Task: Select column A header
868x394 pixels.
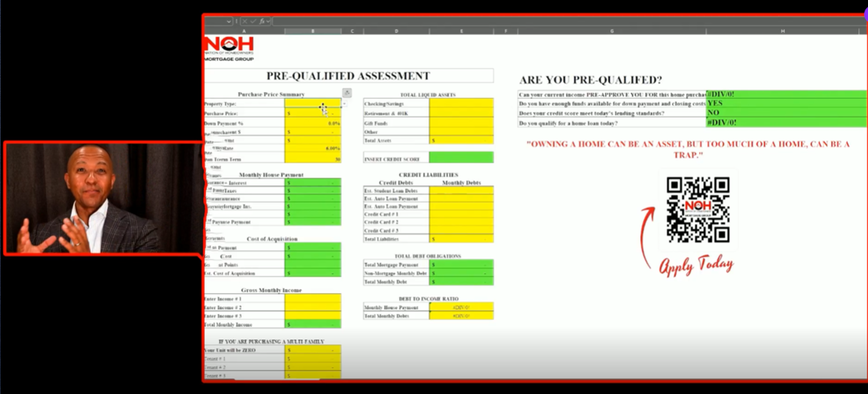Action: [x=244, y=31]
